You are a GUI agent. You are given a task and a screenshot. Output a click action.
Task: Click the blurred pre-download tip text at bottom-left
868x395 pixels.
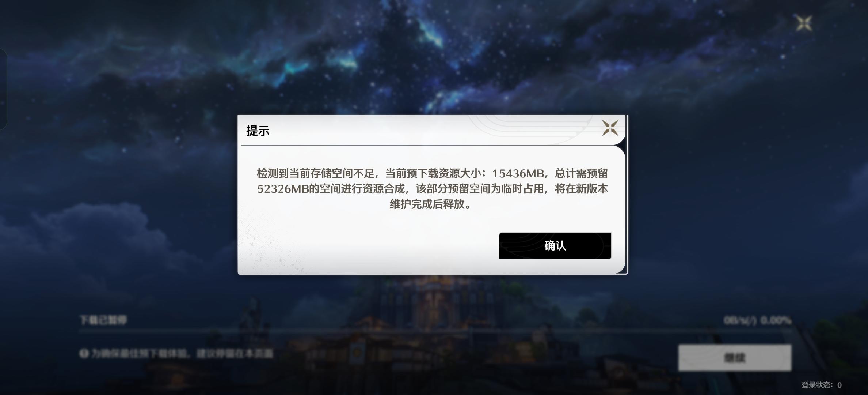point(182,353)
